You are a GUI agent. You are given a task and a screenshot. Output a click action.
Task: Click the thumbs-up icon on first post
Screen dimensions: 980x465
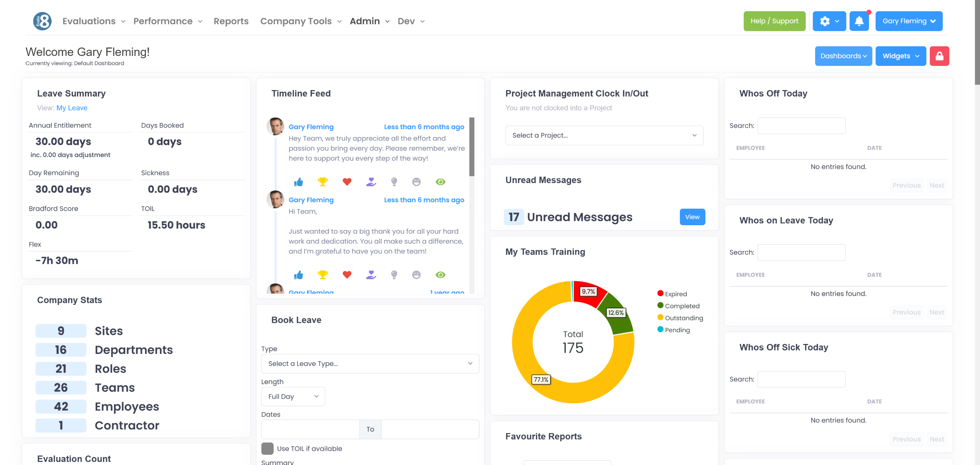tap(299, 182)
